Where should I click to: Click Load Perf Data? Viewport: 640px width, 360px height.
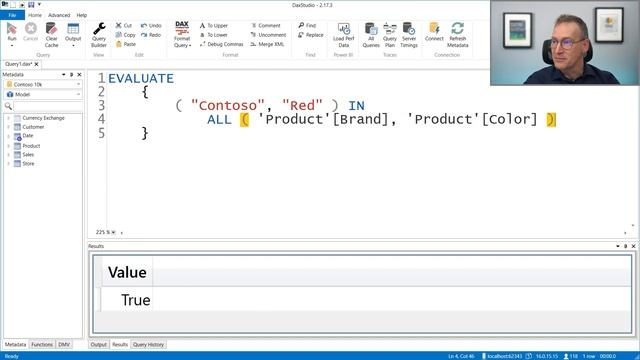pos(344,35)
